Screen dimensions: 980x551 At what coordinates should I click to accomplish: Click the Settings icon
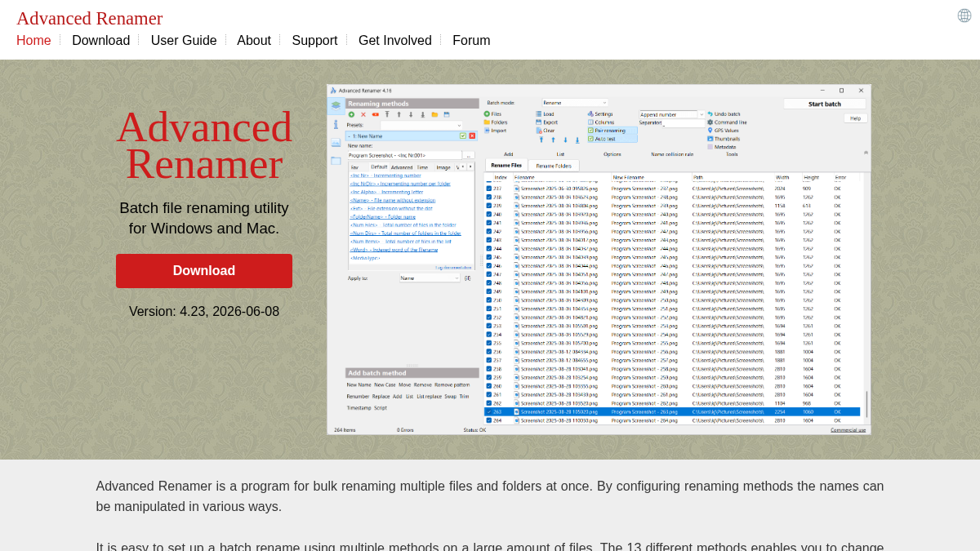pos(590,113)
